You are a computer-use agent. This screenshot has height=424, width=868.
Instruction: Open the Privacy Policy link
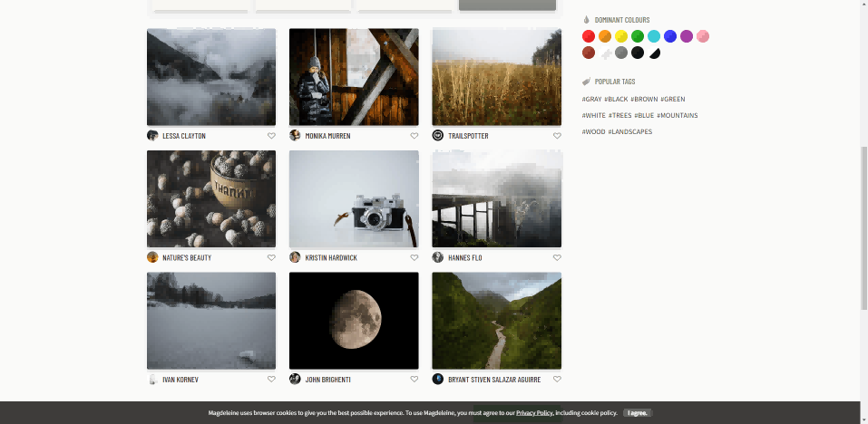(x=534, y=413)
